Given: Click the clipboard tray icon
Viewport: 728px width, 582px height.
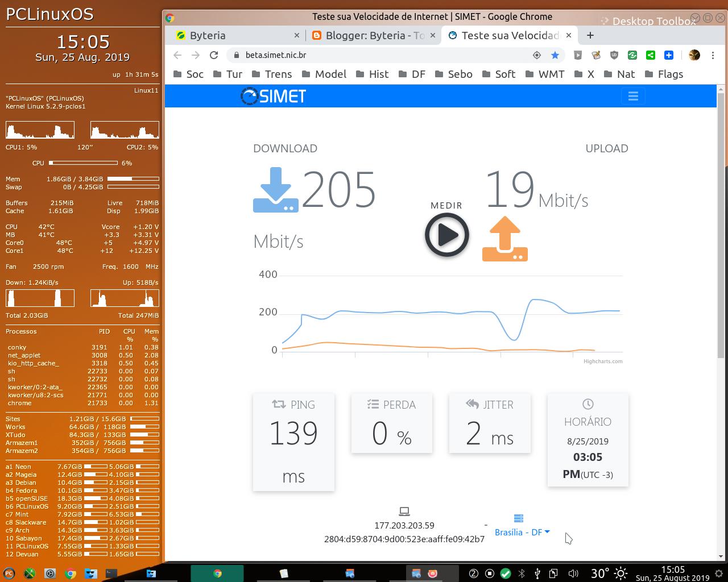Looking at the screenshot, I should 553,573.
